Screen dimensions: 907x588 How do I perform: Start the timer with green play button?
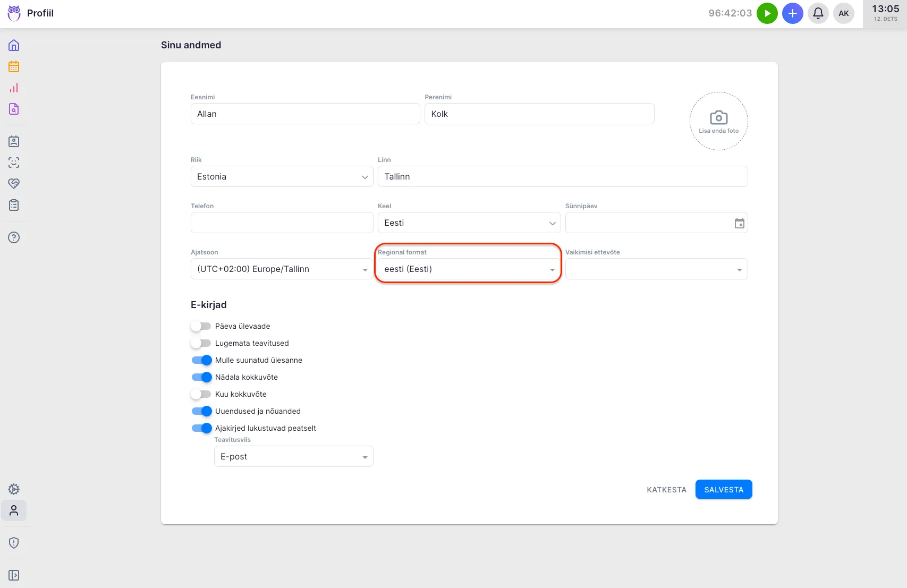coord(767,13)
